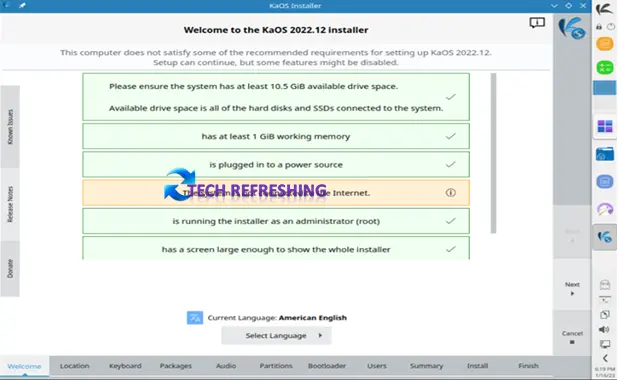Open the purple-blue tiles app in the dock
619x381 pixels.
point(604,127)
